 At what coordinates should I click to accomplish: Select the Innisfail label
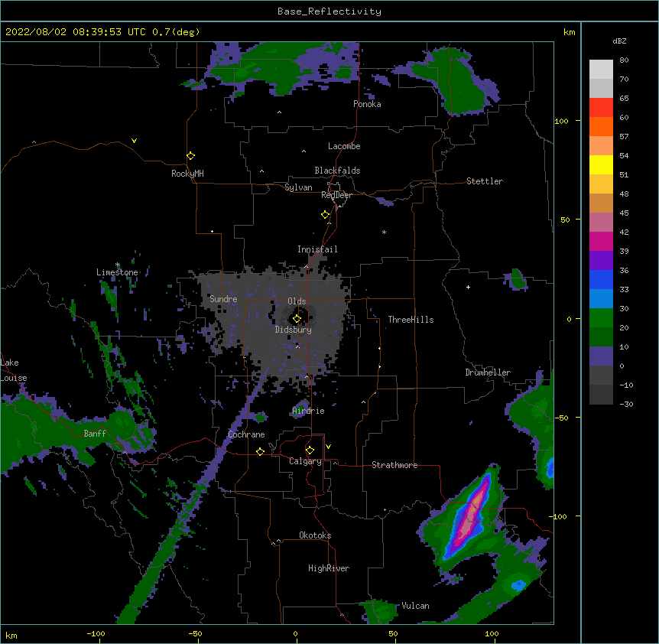[317, 249]
